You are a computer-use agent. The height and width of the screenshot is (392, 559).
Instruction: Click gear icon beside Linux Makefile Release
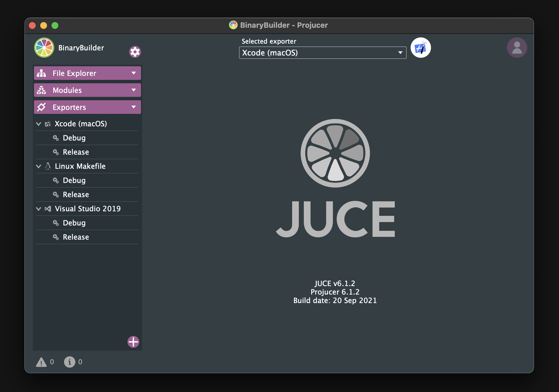coord(56,195)
